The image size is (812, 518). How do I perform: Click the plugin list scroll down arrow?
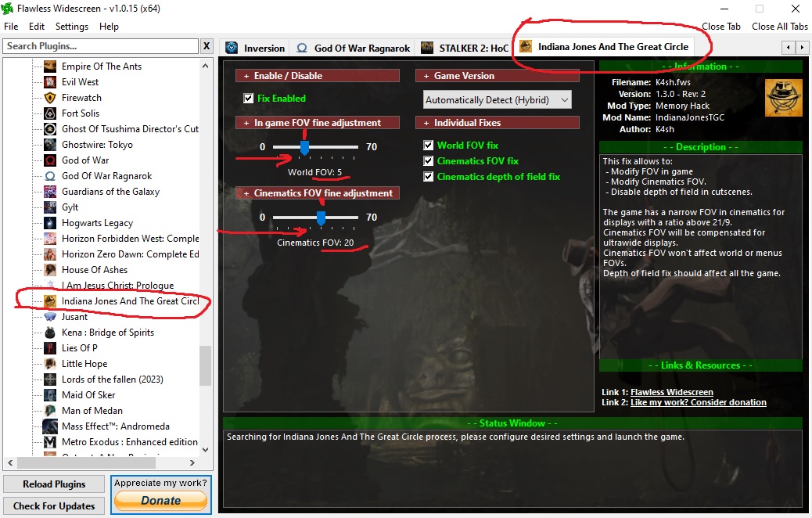tap(206, 450)
